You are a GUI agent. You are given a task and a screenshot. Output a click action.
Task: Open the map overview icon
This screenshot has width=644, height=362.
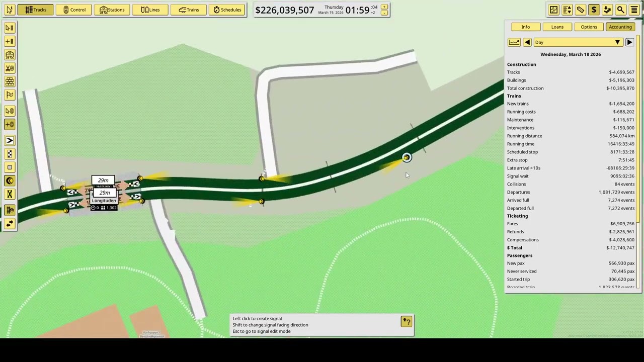553,10
